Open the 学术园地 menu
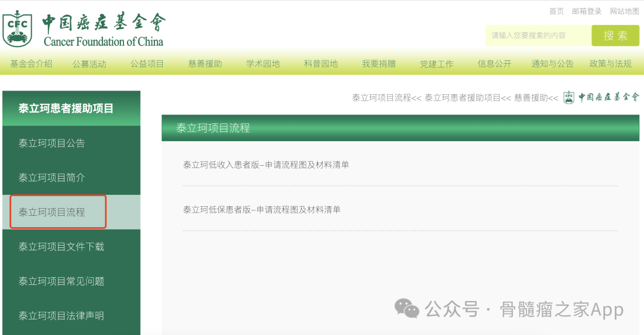Image resolution: width=644 pixels, height=335 pixels. [x=263, y=64]
